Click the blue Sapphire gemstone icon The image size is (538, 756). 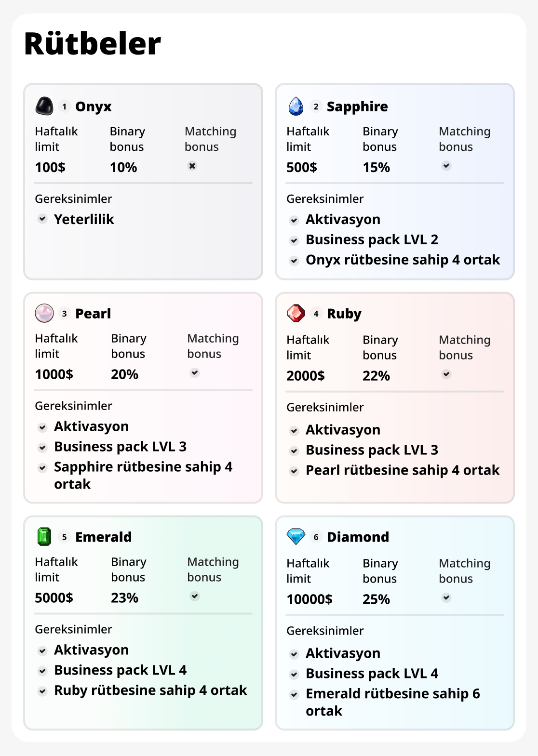296,106
